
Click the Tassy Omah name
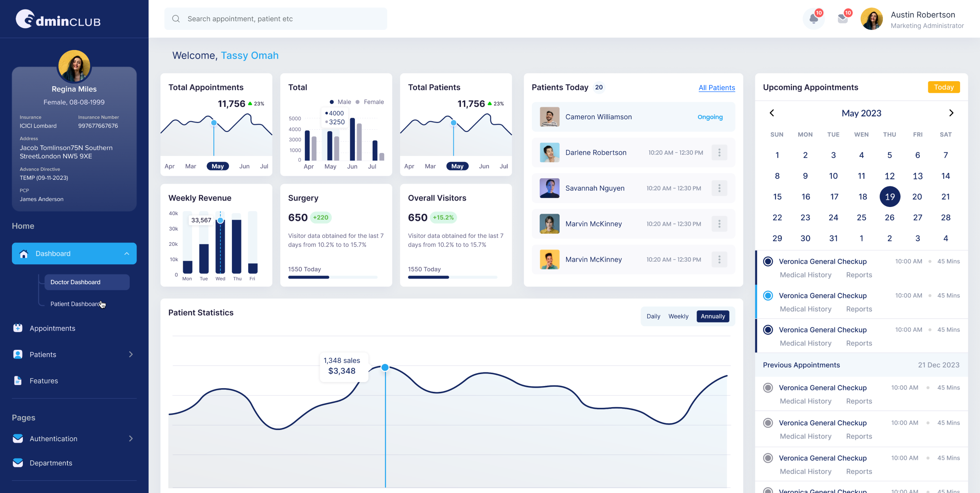pyautogui.click(x=250, y=55)
